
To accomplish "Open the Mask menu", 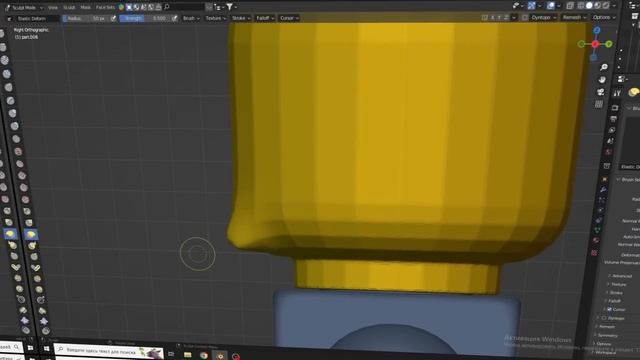I will (x=85, y=7).
